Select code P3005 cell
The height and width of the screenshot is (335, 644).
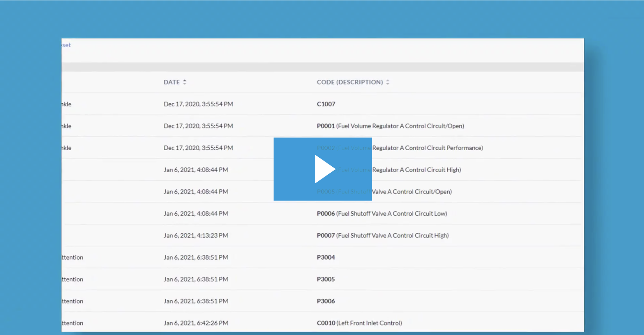pos(326,279)
